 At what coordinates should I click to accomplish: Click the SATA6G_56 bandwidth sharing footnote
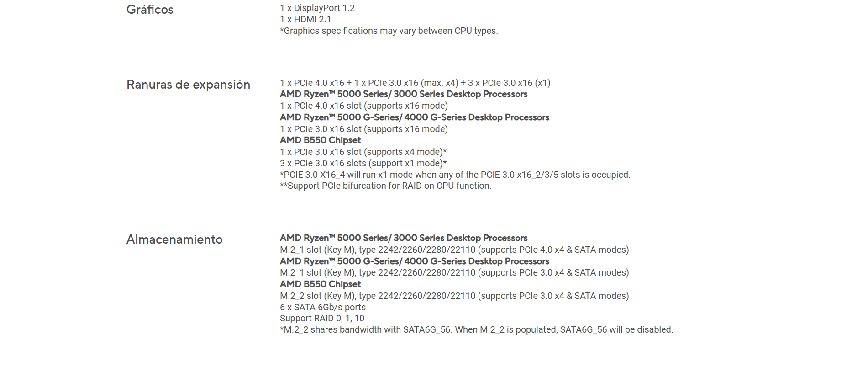click(476, 329)
